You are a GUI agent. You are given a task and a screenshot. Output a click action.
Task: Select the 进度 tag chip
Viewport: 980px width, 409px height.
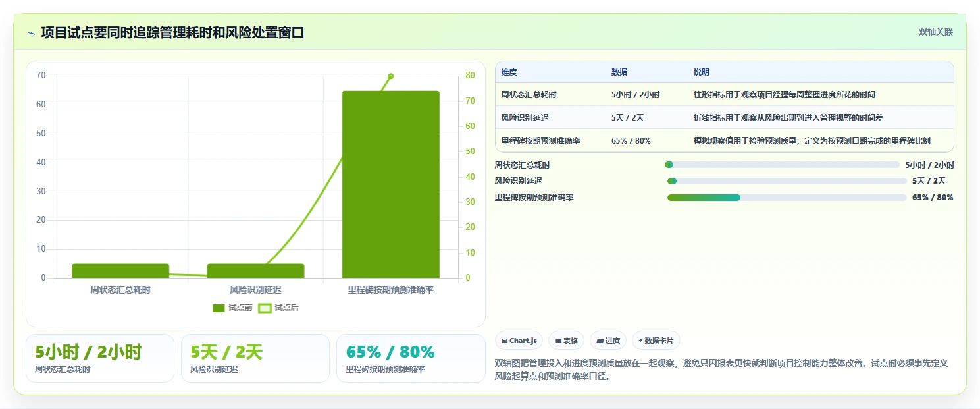coord(608,341)
